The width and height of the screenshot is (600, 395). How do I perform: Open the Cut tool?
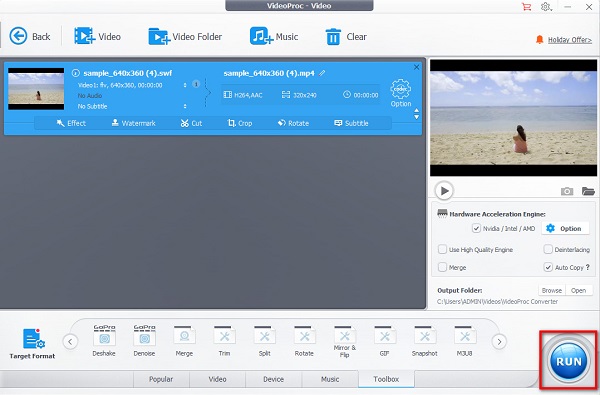(x=191, y=123)
